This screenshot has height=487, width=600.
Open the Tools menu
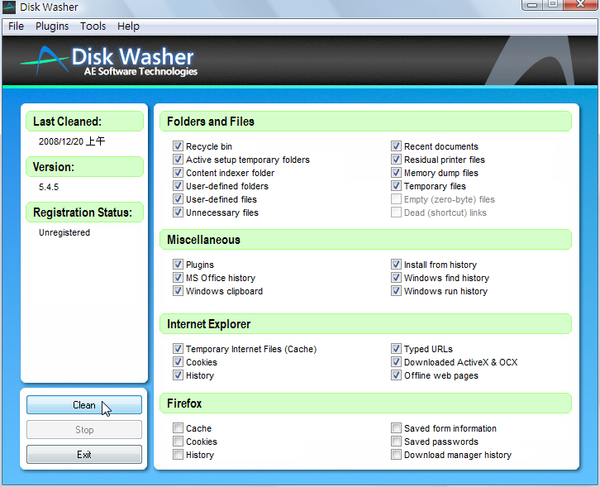(93, 26)
